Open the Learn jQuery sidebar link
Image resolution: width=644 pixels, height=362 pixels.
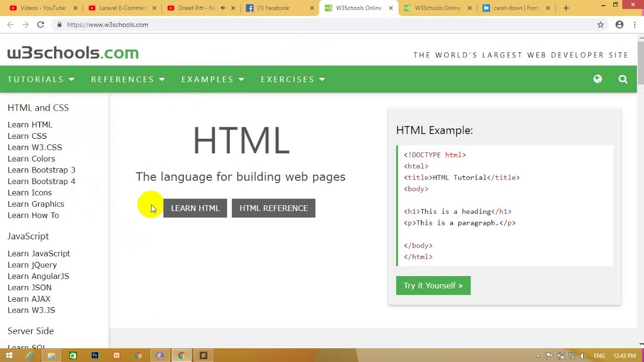tap(32, 265)
